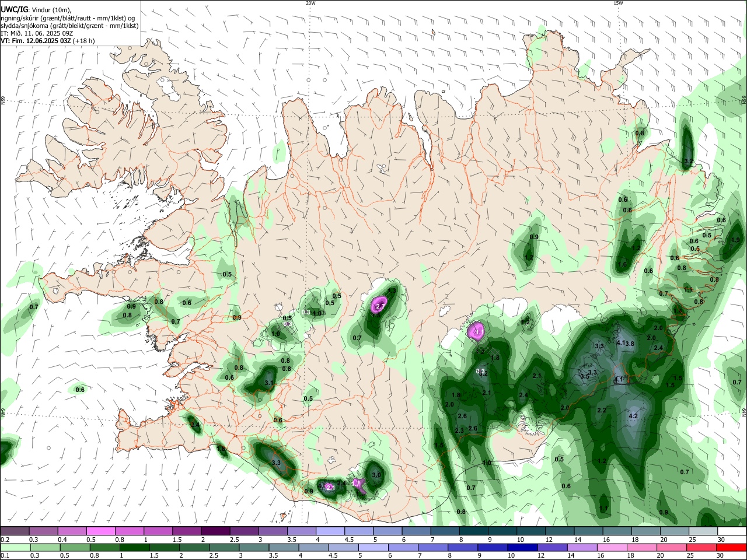Image resolution: width=747 pixels, height=560 pixels.
Task: Click the dark mauve 0.2 swatch in upper legend row
Action: (15, 531)
